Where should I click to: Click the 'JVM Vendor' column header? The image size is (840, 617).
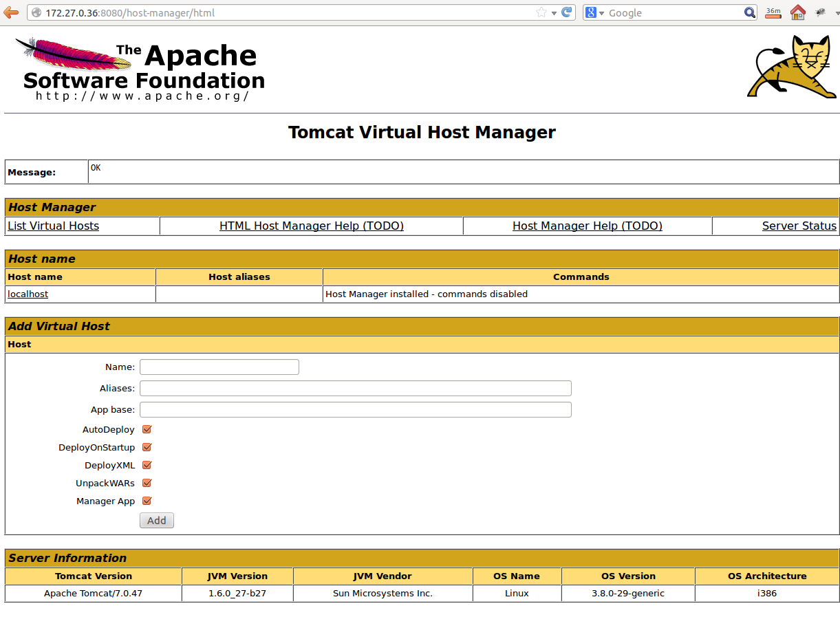383,576
